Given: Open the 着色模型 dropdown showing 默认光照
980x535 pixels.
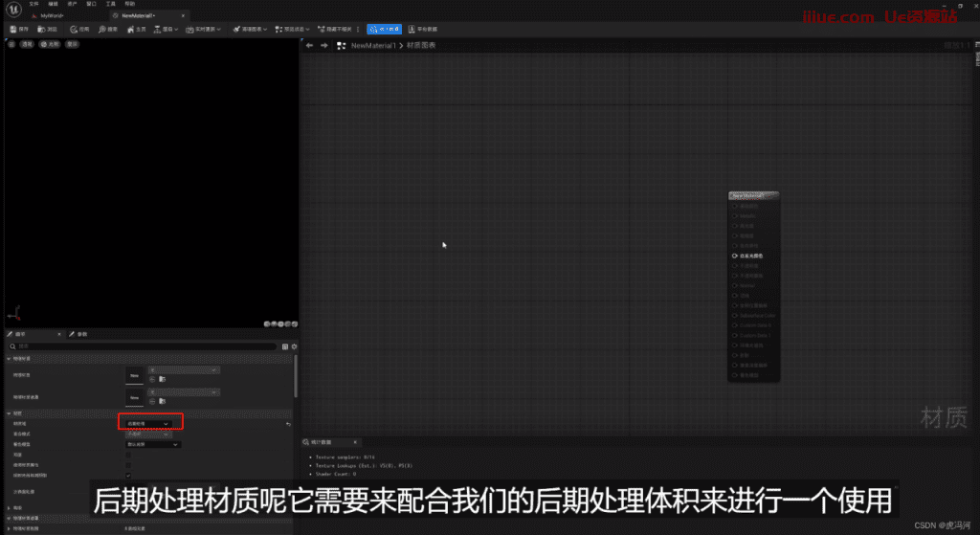Looking at the screenshot, I should (153, 444).
